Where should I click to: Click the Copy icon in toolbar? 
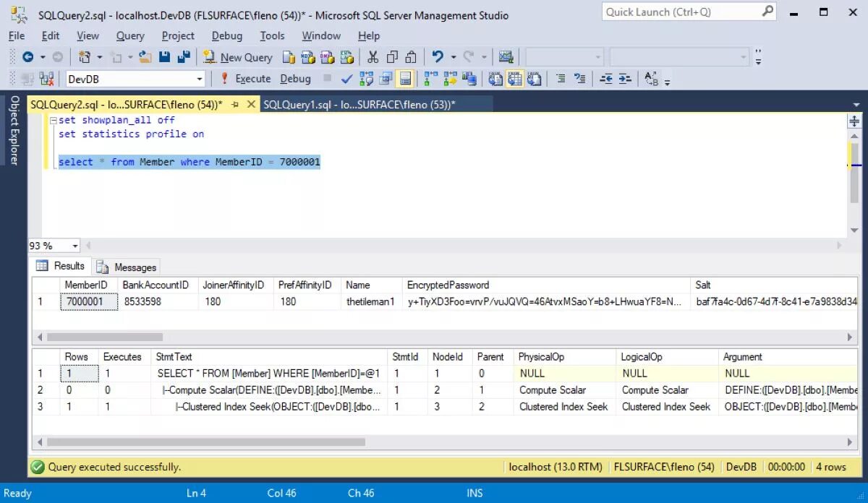[x=392, y=57]
